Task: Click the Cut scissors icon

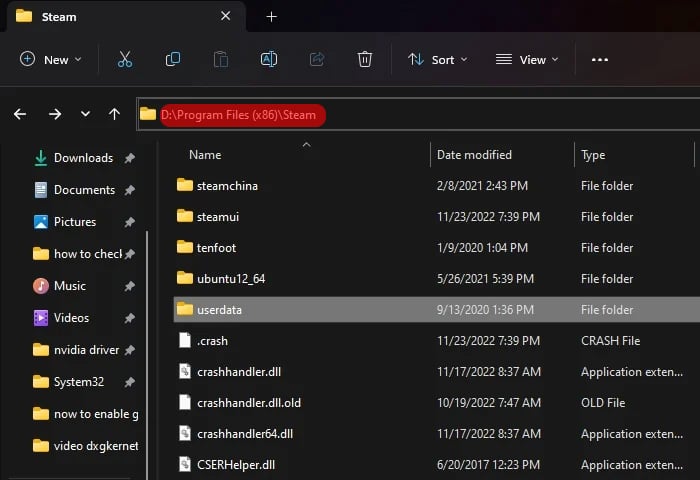Action: point(125,59)
